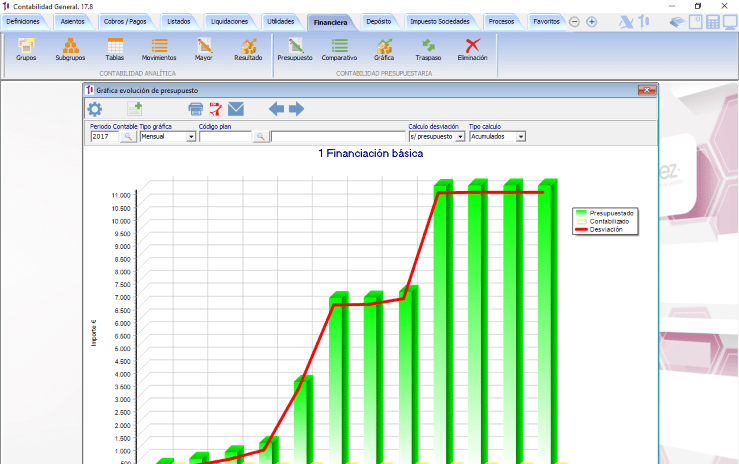Screen dimensions: 739x464
Task: Click the Importe € axis title
Action: [x=94, y=333]
